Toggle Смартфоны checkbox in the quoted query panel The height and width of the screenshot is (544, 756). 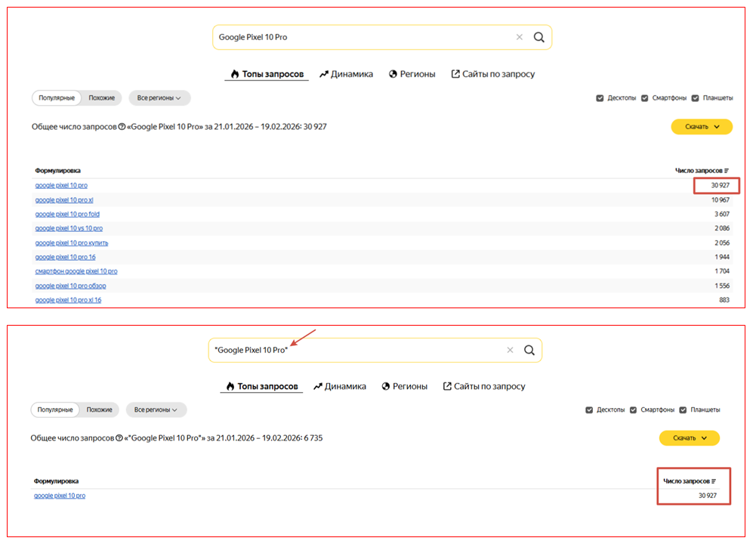(x=634, y=410)
